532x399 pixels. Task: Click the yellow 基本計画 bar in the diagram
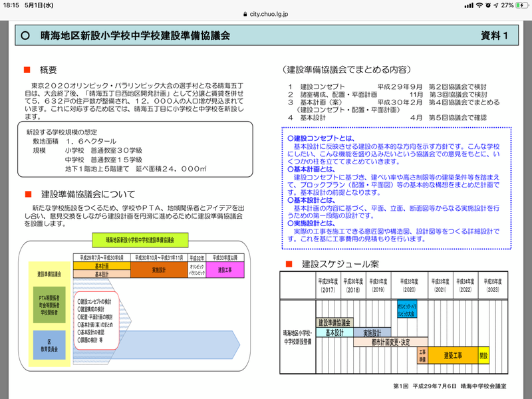pyautogui.click(x=102, y=266)
